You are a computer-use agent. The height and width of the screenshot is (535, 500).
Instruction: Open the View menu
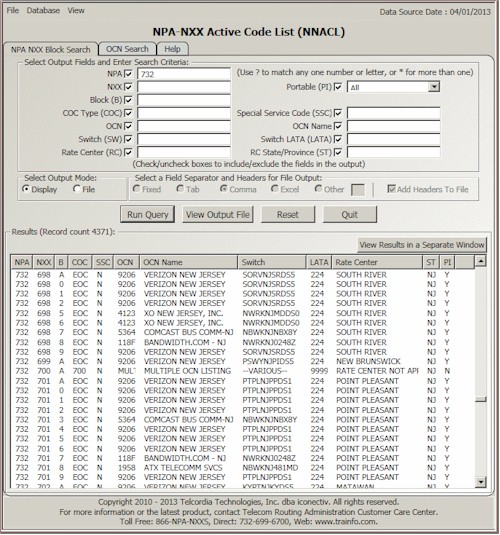click(76, 11)
